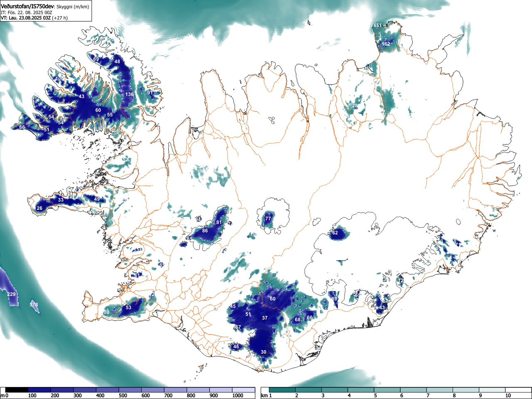
Task: Click the black swatch in the metres legend
Action: tap(17, 390)
